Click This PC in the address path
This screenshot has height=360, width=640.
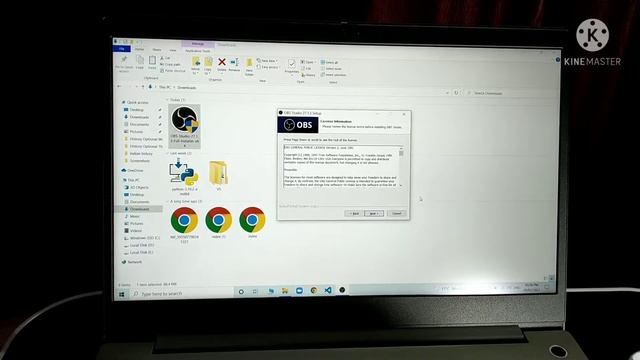165,87
